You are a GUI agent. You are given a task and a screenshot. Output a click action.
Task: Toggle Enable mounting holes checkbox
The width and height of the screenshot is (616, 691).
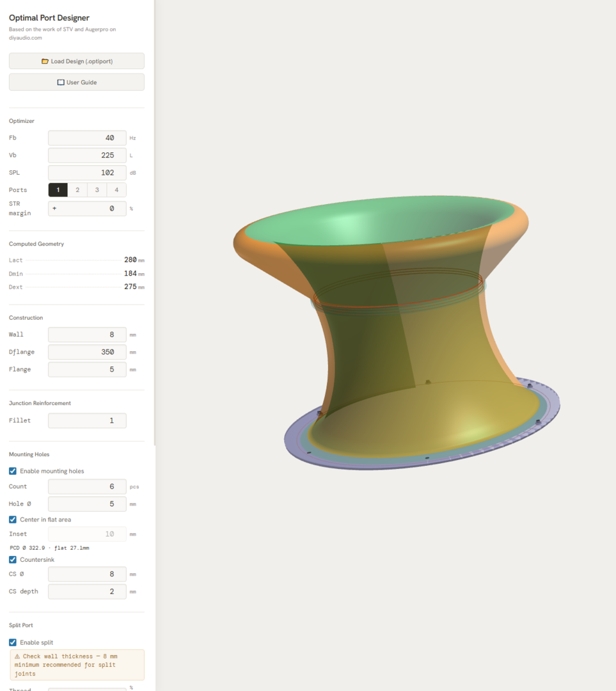coord(13,471)
